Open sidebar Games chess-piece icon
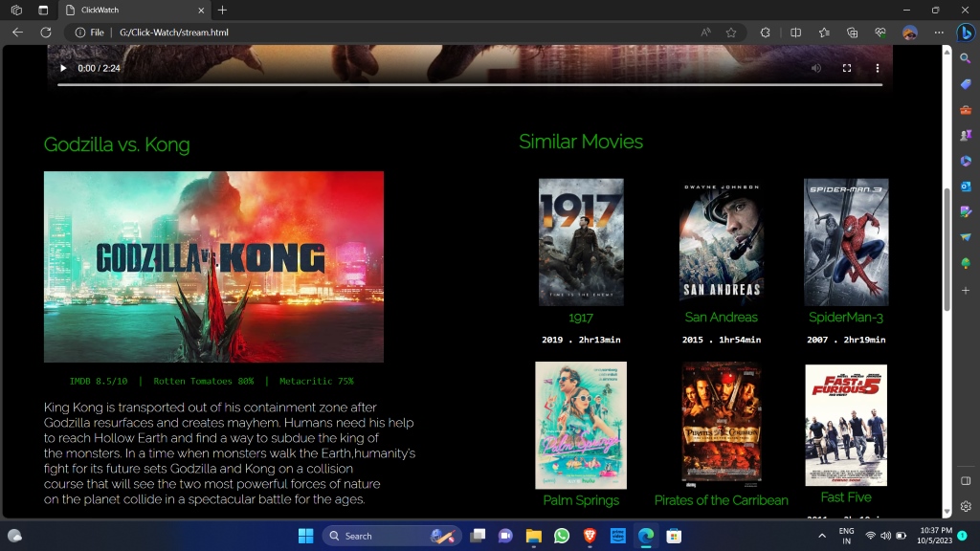 966,135
